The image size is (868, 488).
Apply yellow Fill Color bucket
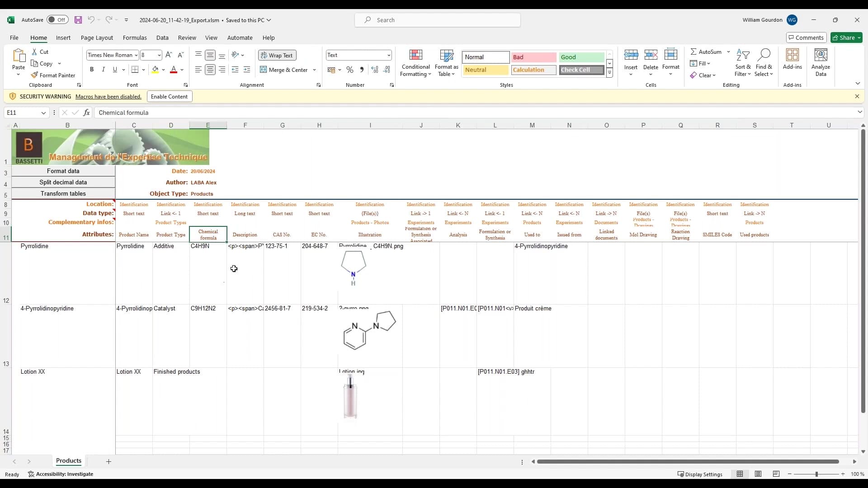point(155,70)
